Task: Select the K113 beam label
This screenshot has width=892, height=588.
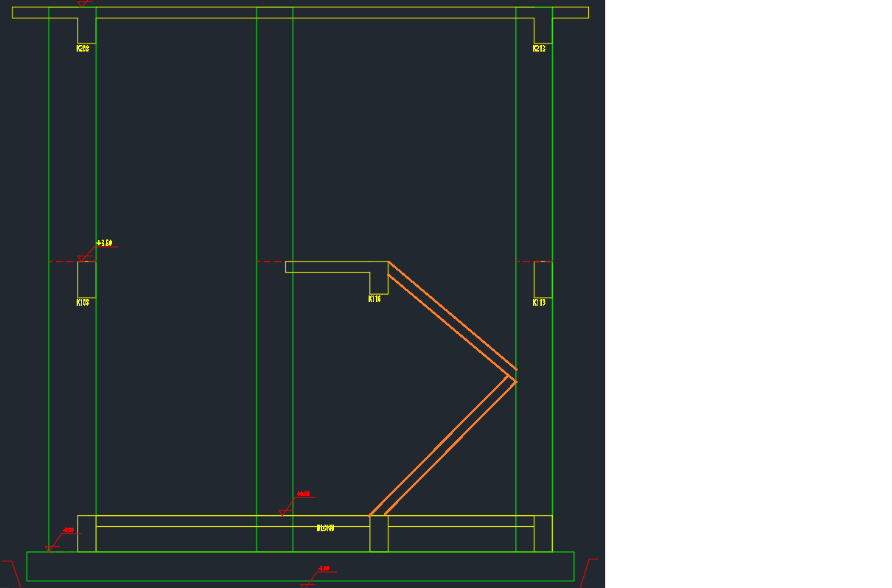Action: click(539, 302)
